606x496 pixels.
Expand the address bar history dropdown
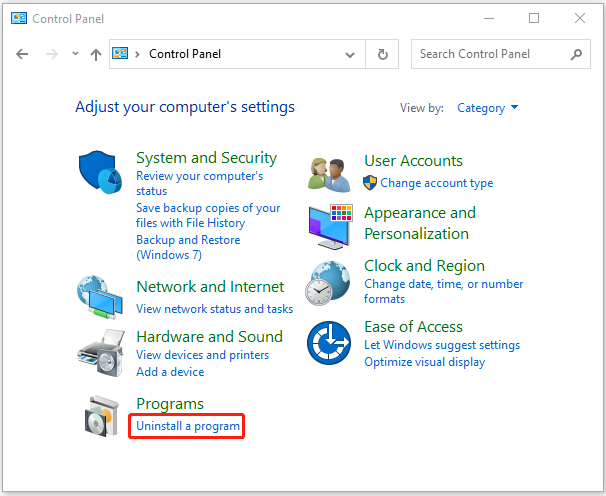(x=350, y=55)
